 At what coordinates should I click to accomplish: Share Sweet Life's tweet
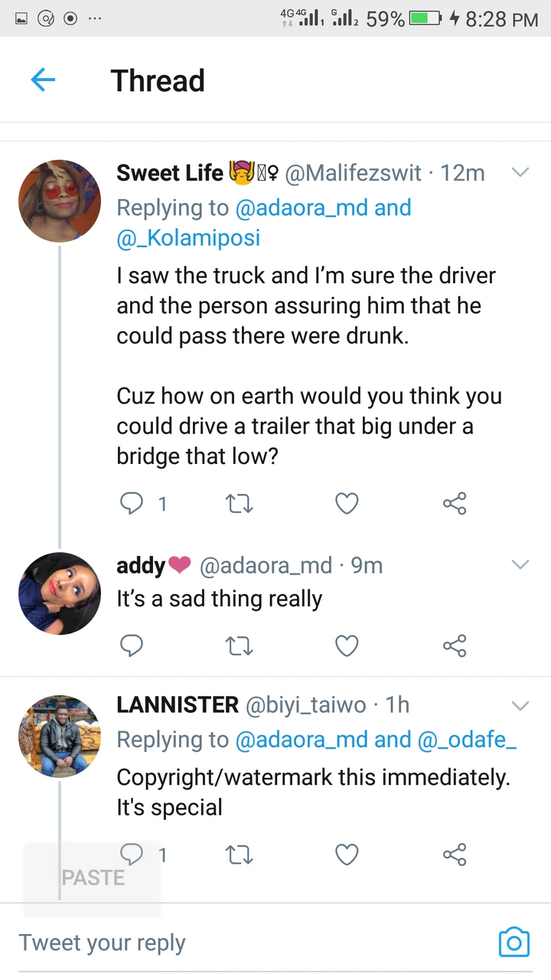pyautogui.click(x=455, y=504)
